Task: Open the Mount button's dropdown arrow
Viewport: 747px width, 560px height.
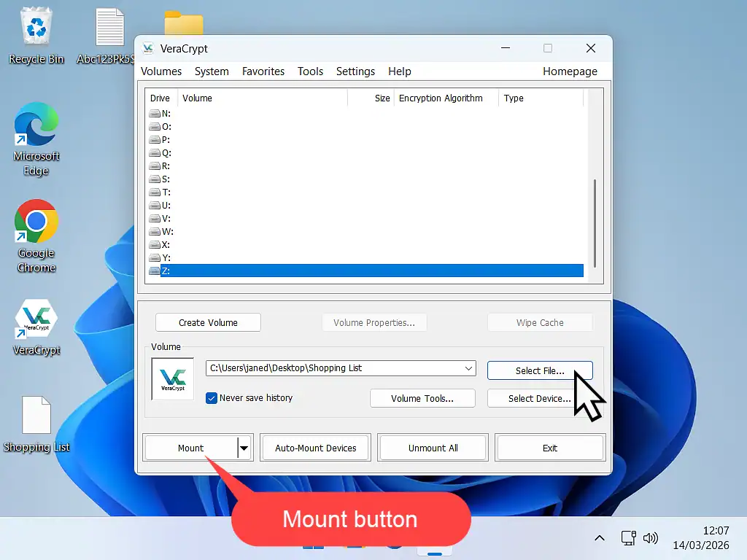Action: pyautogui.click(x=244, y=447)
